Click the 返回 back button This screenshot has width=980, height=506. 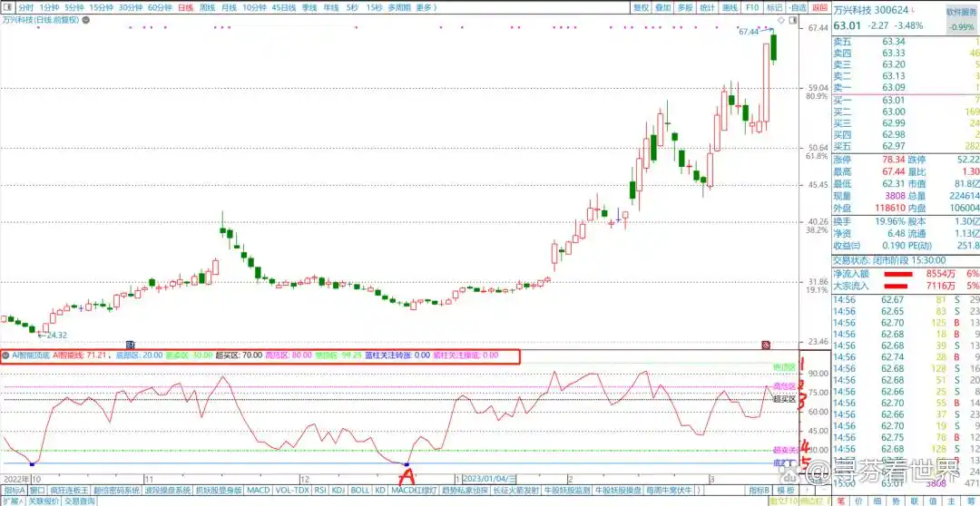click(x=818, y=7)
